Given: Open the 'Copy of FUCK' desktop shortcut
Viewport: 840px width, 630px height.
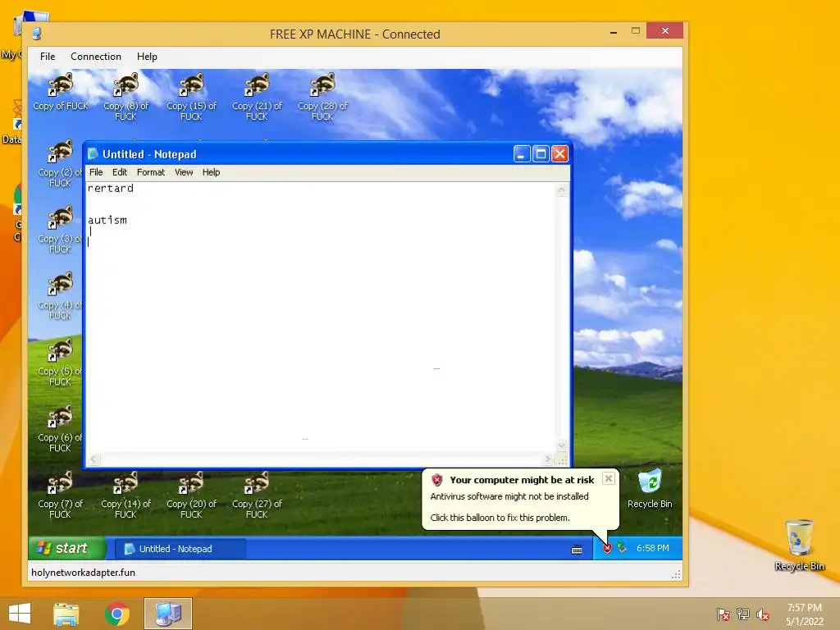Looking at the screenshot, I should point(61,92).
